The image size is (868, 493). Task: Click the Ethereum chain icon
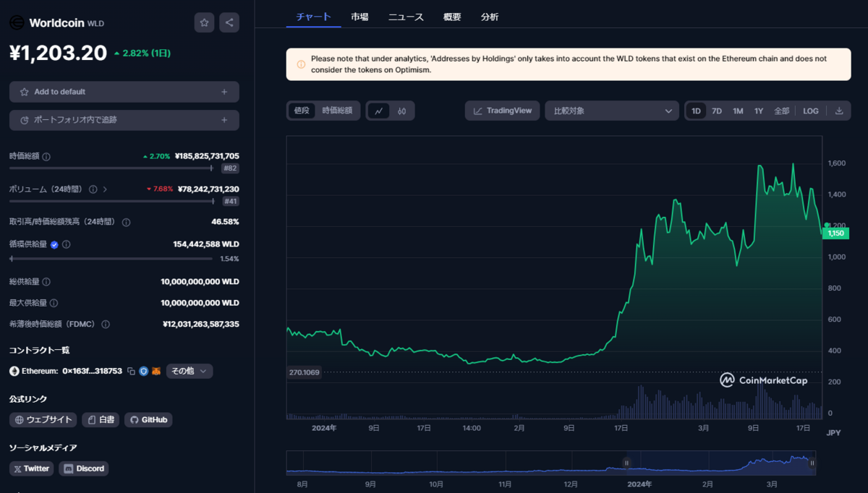click(14, 371)
